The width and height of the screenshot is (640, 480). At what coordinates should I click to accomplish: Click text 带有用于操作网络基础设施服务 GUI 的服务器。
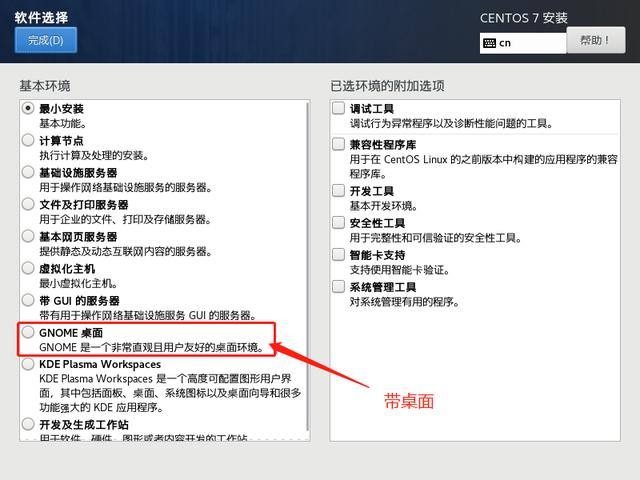tap(148, 315)
